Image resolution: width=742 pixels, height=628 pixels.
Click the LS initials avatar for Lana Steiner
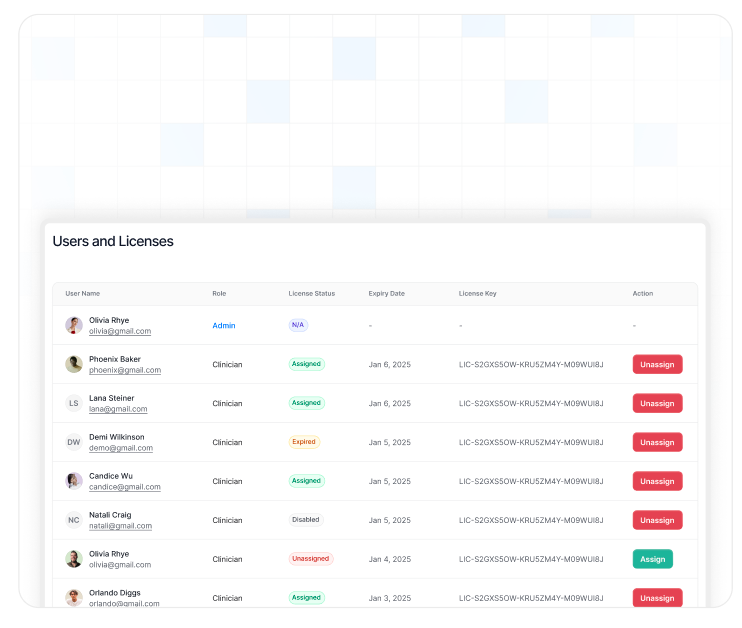pos(74,403)
